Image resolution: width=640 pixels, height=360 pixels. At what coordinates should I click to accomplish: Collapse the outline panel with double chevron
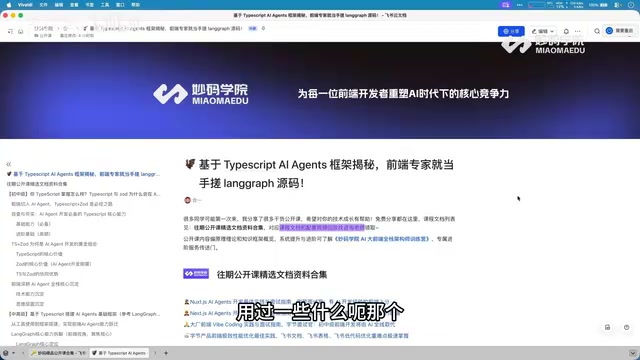point(9,164)
